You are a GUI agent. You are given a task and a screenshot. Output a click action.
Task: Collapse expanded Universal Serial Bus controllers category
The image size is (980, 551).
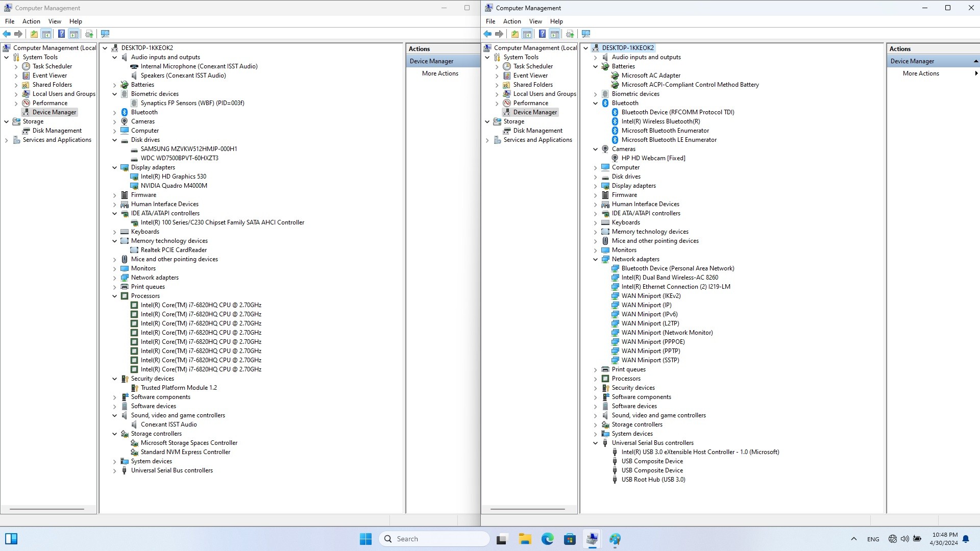[596, 443]
